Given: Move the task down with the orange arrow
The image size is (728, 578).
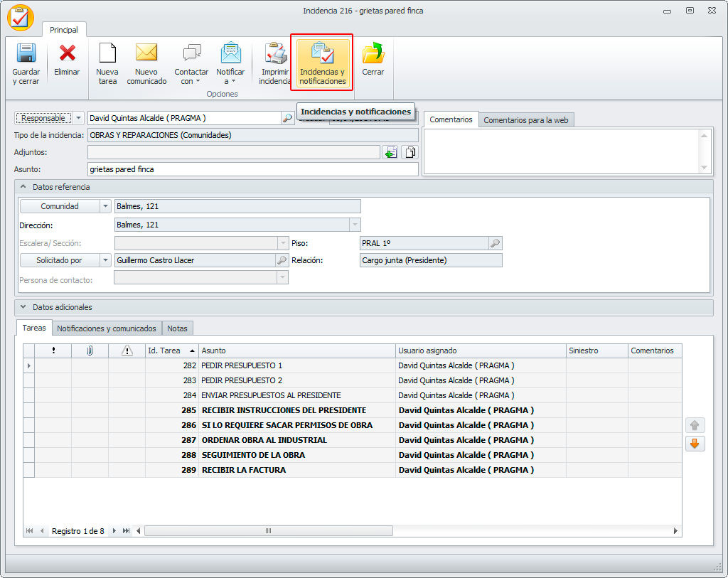Looking at the screenshot, I should (x=695, y=444).
